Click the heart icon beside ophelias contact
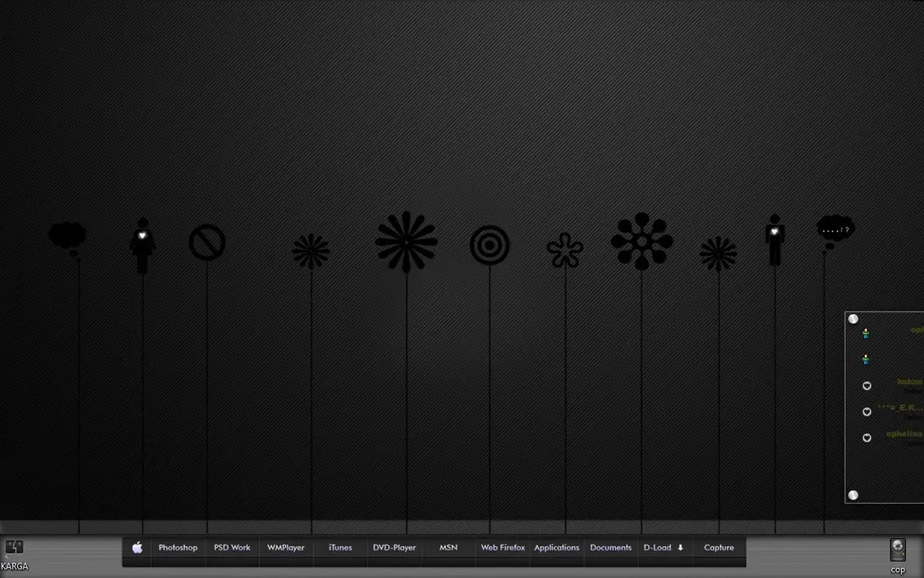This screenshot has height=578, width=924. click(867, 437)
